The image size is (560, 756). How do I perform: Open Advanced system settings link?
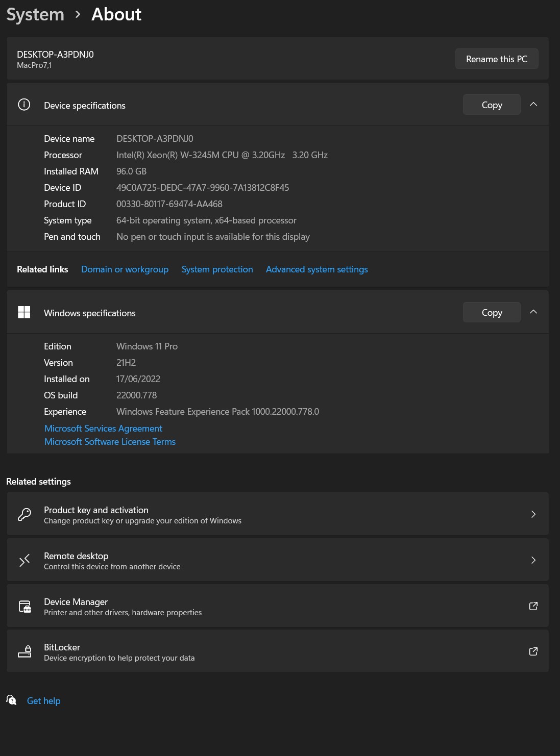click(316, 269)
